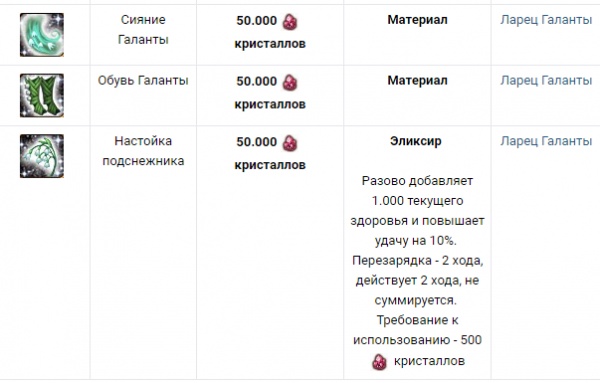
Task: Click the Настойка подснежника item name
Action: click(x=143, y=151)
